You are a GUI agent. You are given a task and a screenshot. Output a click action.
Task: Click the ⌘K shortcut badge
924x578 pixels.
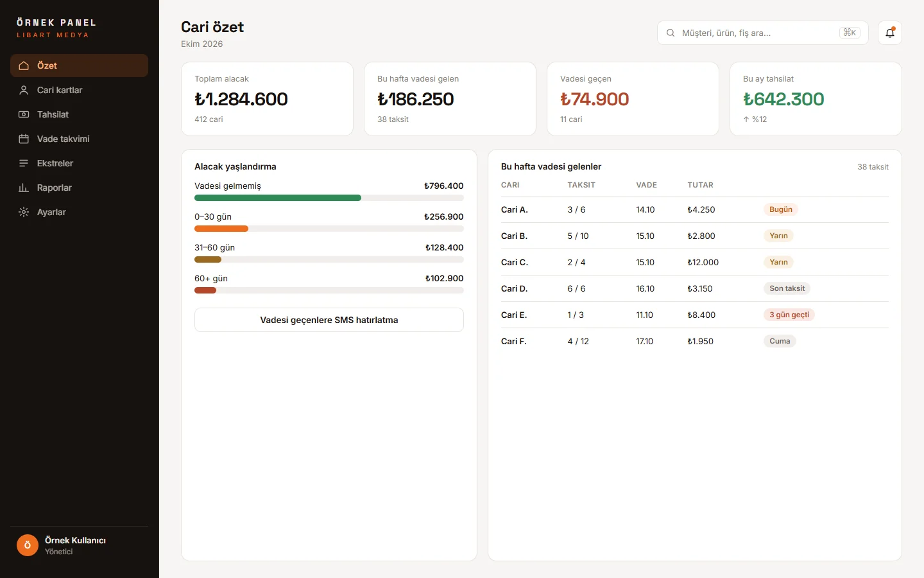point(850,33)
